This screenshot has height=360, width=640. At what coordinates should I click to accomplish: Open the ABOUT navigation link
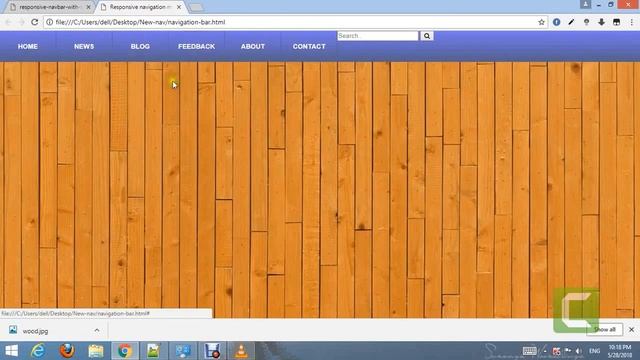[x=253, y=47]
